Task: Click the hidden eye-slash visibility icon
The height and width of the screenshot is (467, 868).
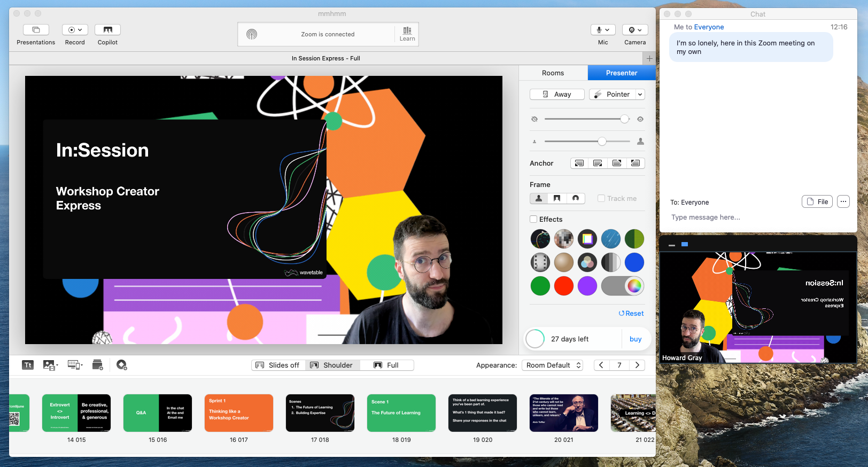Action: (534, 119)
